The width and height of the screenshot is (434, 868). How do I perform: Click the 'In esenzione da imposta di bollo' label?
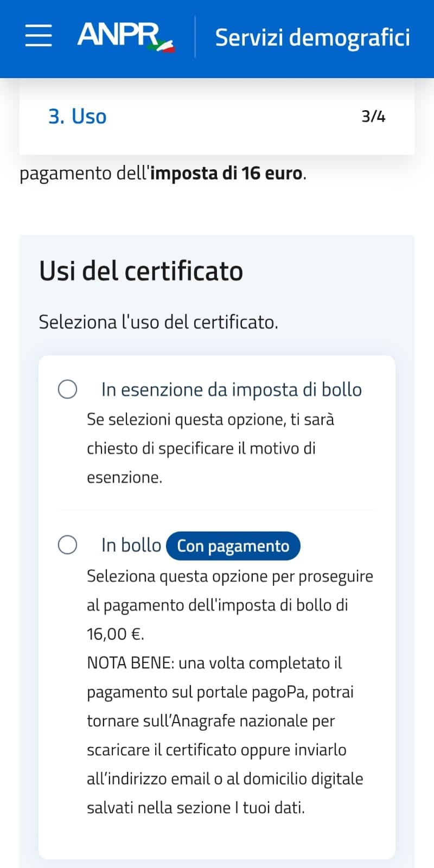coord(232,389)
